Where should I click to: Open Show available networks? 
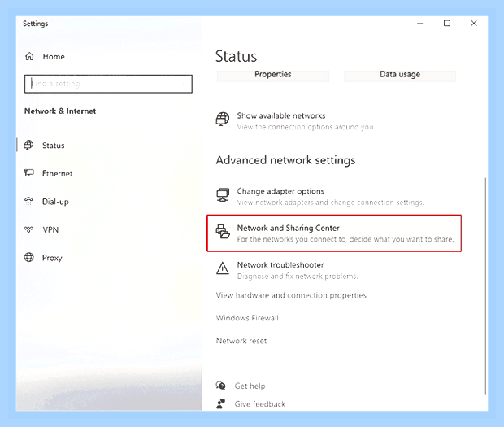(x=295, y=121)
